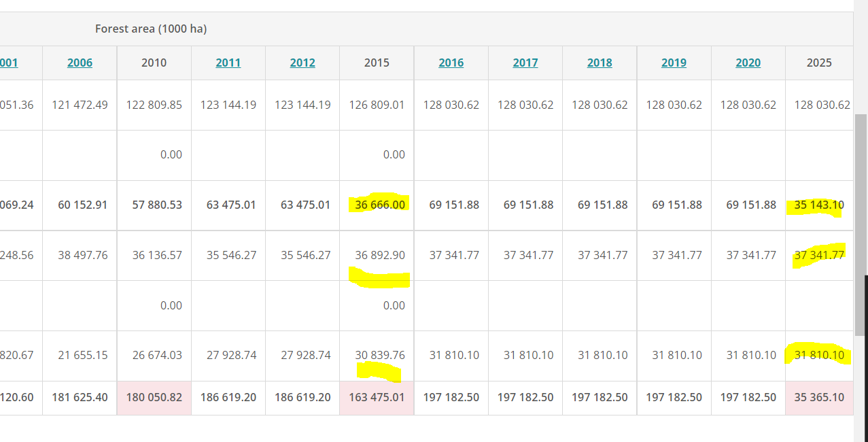868x442 pixels.
Task: Select the 35 546.27 cell under 2012
Action: tap(302, 255)
